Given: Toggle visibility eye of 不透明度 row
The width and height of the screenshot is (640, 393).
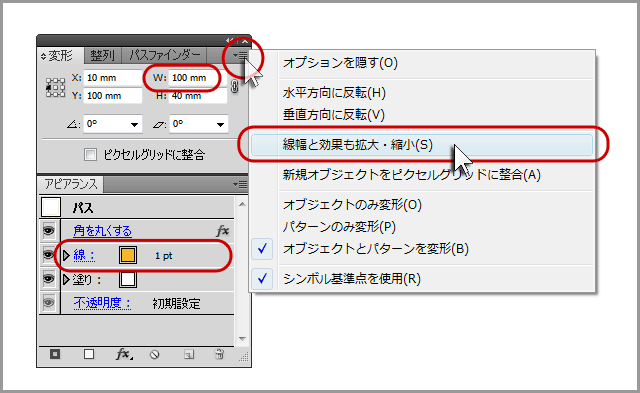Looking at the screenshot, I should pyautogui.click(x=49, y=303).
